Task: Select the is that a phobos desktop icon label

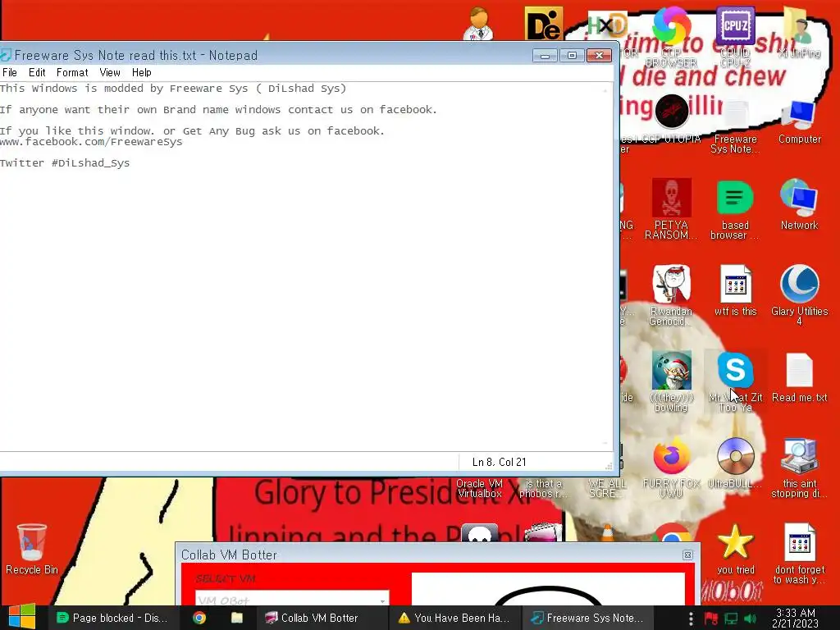Action: point(543,489)
